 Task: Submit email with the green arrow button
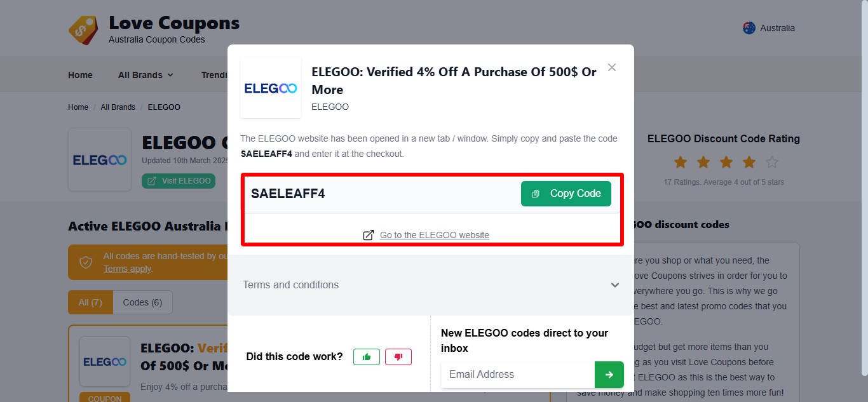609,375
